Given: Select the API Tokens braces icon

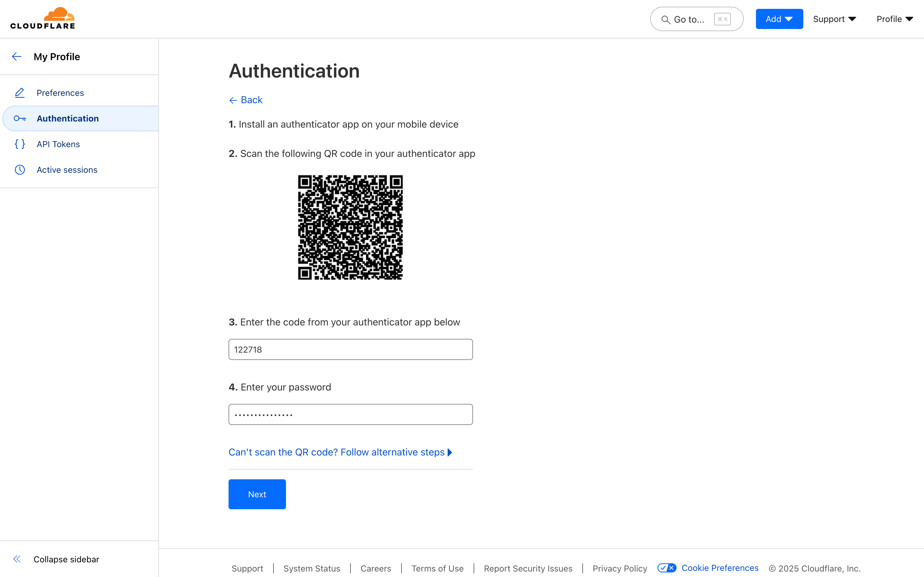Looking at the screenshot, I should 20,144.
